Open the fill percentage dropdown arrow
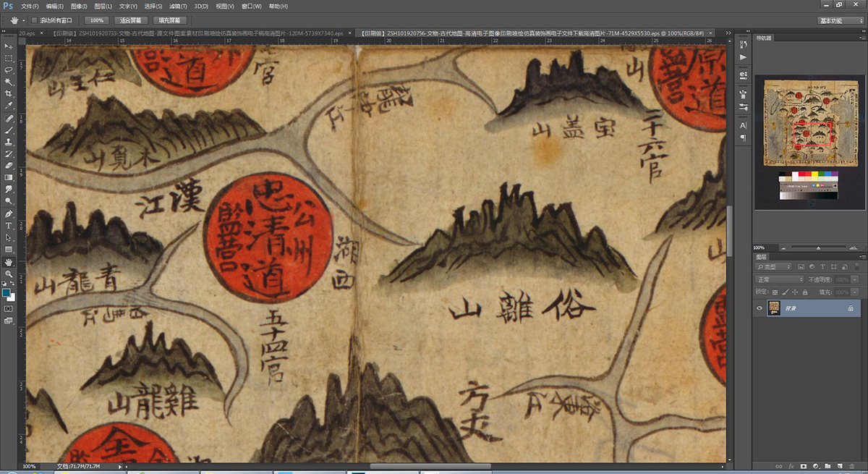The height and width of the screenshot is (474, 868). [x=856, y=292]
